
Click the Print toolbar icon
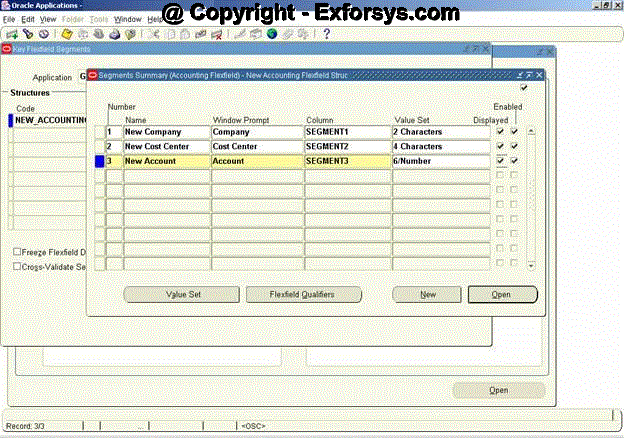115,34
